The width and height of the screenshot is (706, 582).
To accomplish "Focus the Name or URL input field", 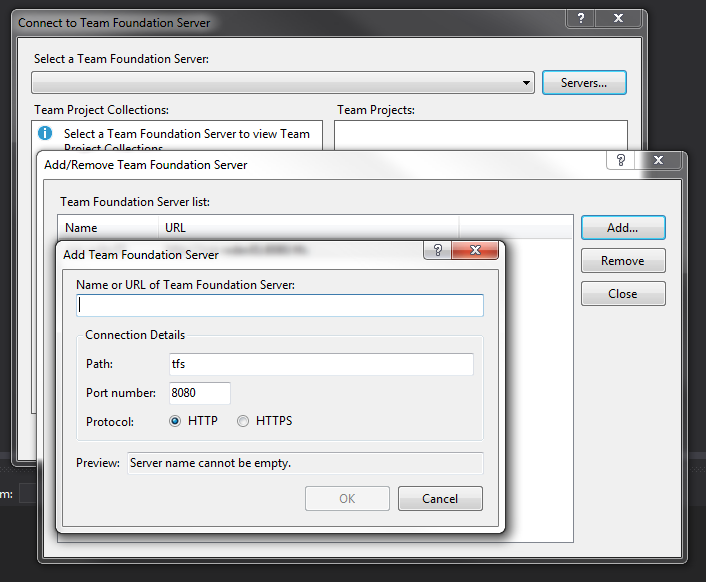I will click(x=280, y=306).
